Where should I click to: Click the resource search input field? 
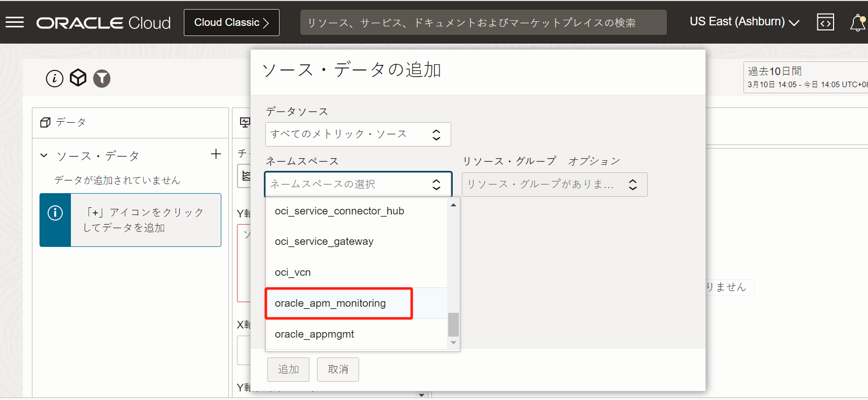click(x=483, y=22)
